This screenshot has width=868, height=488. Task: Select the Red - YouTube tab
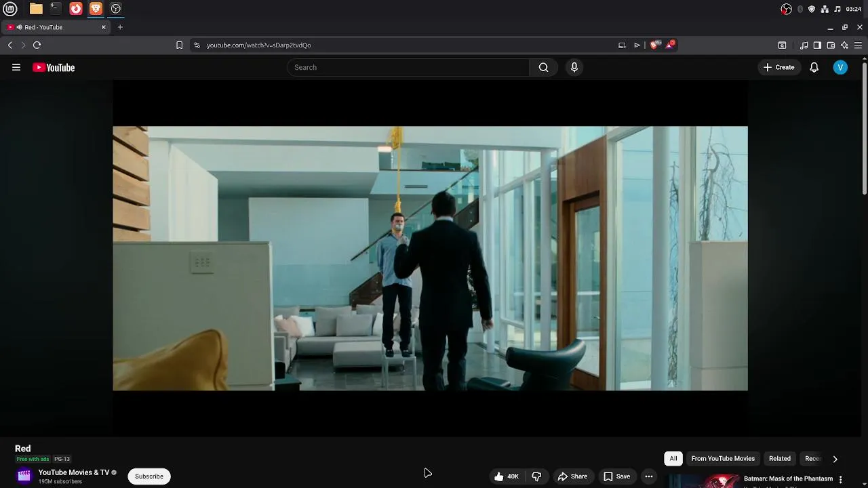56,27
